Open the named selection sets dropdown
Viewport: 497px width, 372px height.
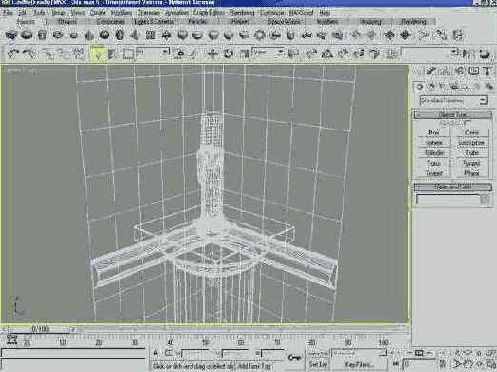tap(430, 52)
